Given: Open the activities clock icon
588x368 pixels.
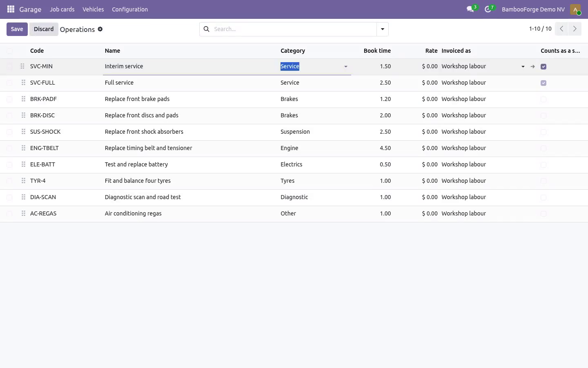Looking at the screenshot, I should (x=488, y=9).
